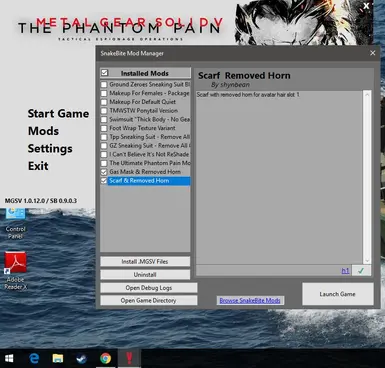Open the Windows Start menu
This screenshot has width=385, height=368.
(x=9, y=358)
